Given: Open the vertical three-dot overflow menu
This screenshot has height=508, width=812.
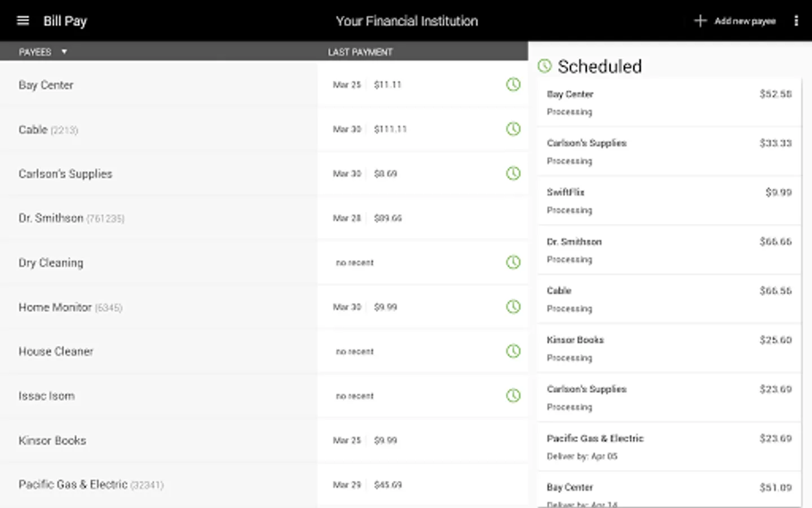Looking at the screenshot, I should (x=796, y=21).
